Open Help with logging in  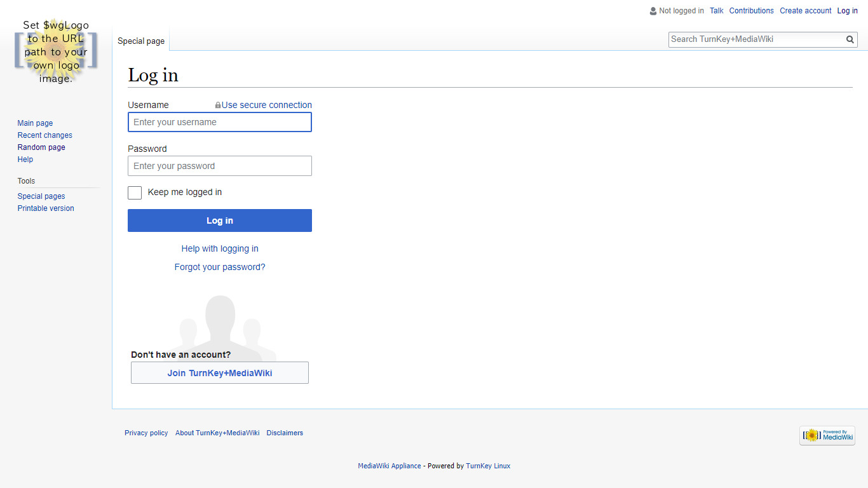pos(220,249)
